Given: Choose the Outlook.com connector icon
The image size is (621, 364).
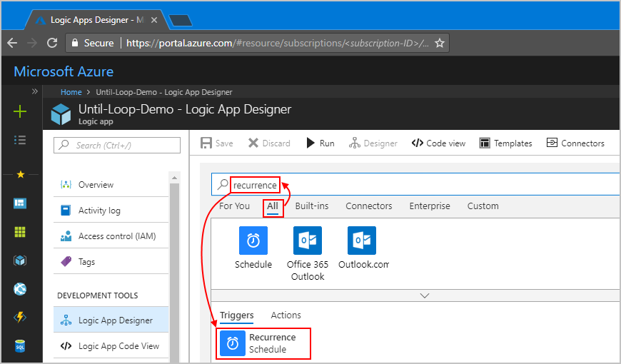Looking at the screenshot, I should [x=362, y=241].
